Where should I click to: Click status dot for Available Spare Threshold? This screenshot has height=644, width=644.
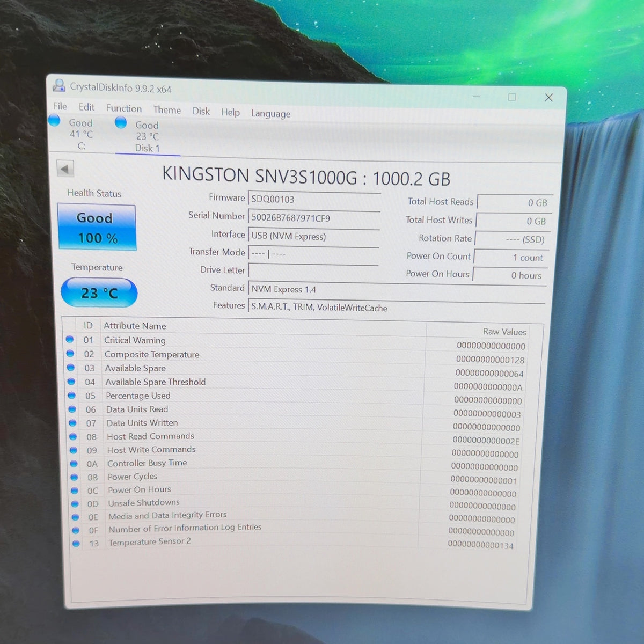click(71, 381)
